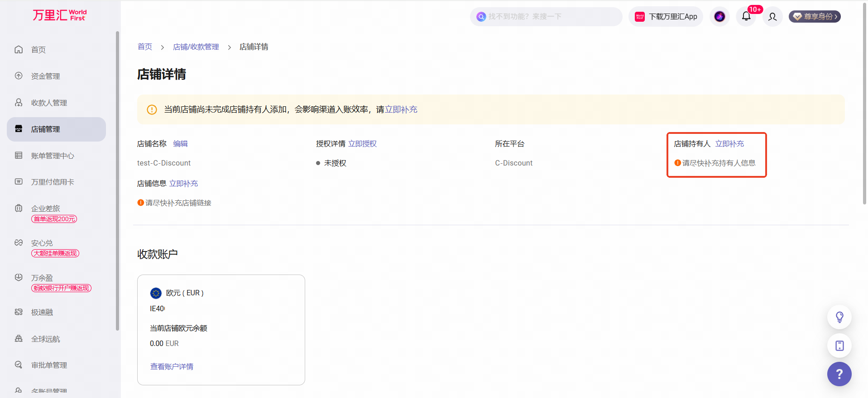Click 立即补充 link in the yellow warning banner
The image size is (868, 398).
tap(401, 109)
